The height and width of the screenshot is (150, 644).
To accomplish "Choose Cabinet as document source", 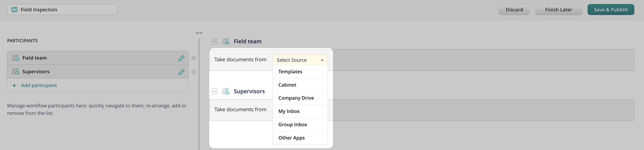I will [x=287, y=85].
